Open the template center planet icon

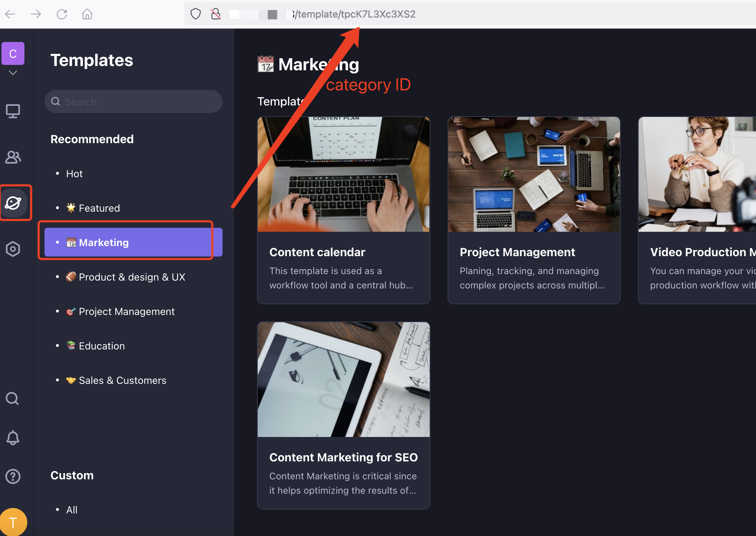[x=13, y=203]
